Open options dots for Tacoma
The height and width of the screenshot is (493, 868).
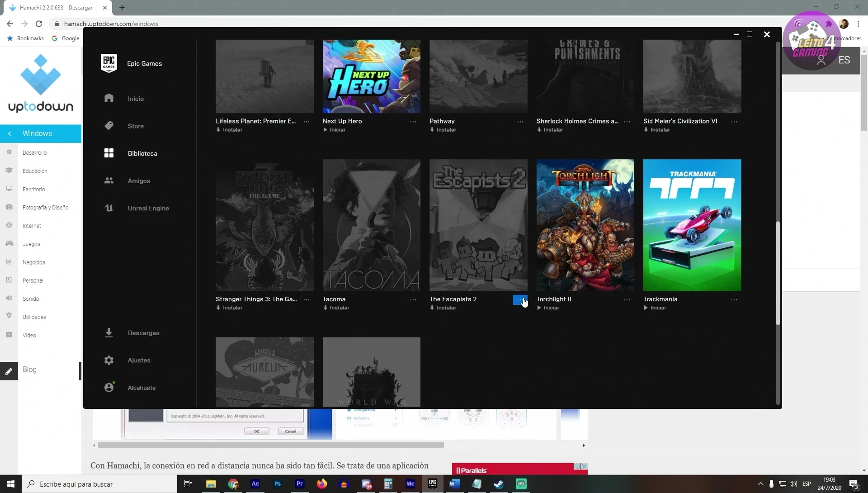pos(413,300)
